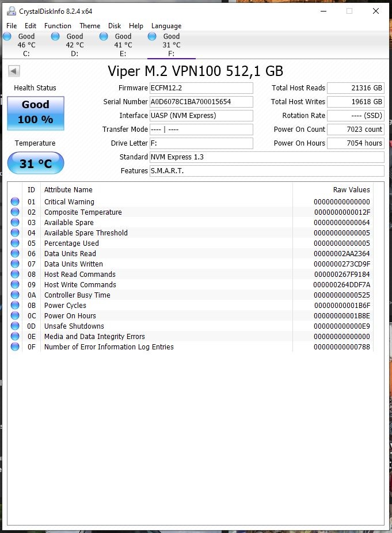Click the 31 °C temperature button
The width and height of the screenshot is (392, 533).
(36, 163)
